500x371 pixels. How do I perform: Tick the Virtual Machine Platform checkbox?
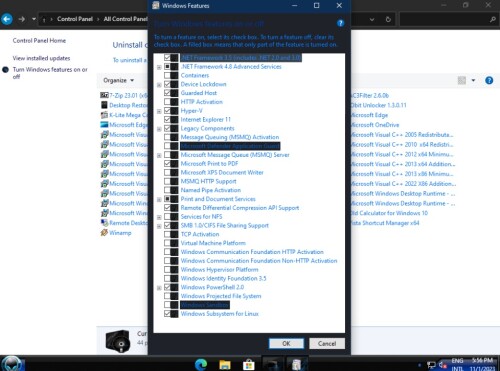point(167,243)
